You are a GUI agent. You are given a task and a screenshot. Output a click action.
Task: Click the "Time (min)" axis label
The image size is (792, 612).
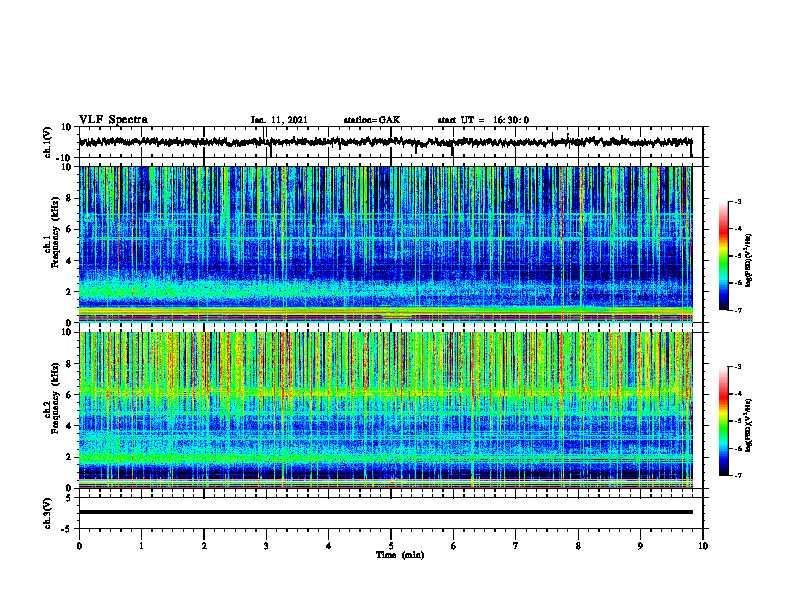tap(400, 555)
